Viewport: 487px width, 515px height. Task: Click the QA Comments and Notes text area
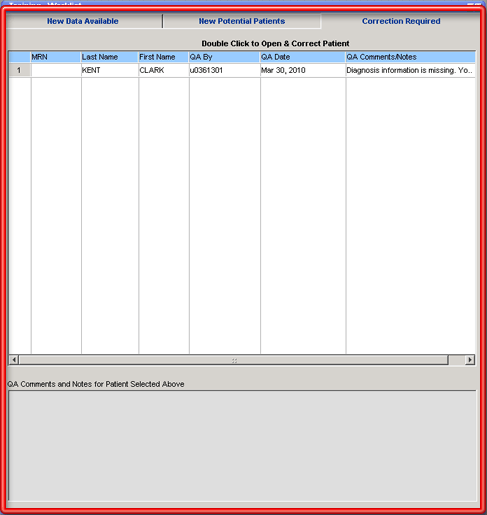pos(243,446)
